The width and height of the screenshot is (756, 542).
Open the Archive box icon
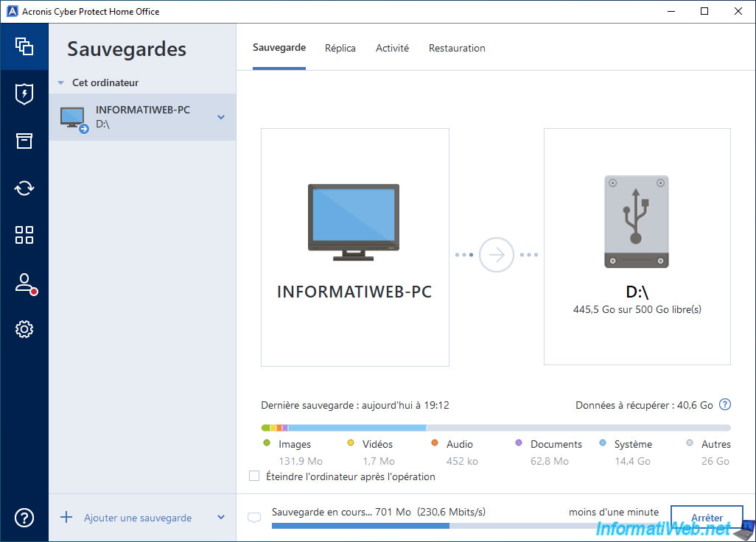point(24,141)
